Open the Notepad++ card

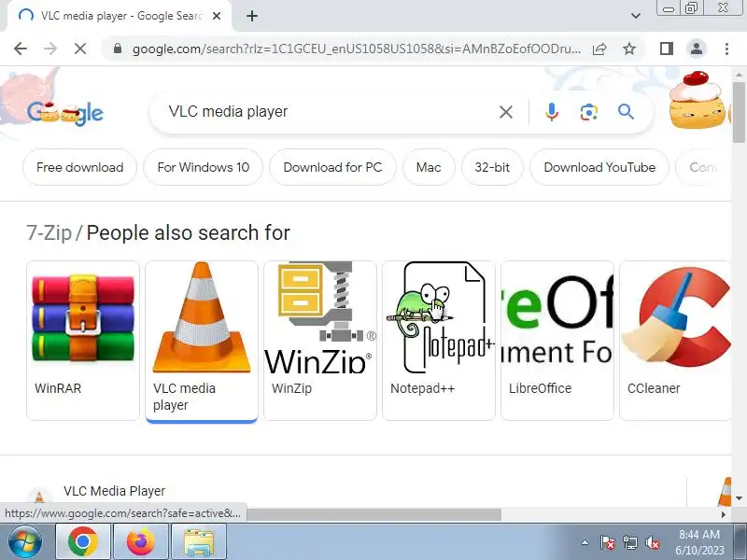pyautogui.click(x=439, y=341)
